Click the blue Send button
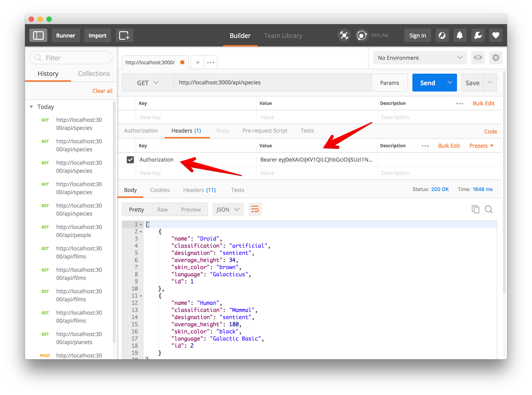This screenshot has height=395, width=532. tap(428, 83)
